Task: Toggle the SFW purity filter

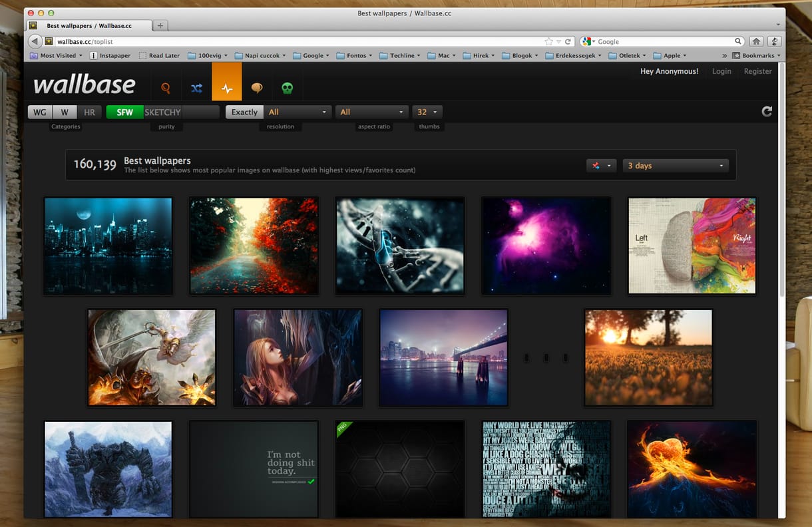Action: click(x=124, y=112)
